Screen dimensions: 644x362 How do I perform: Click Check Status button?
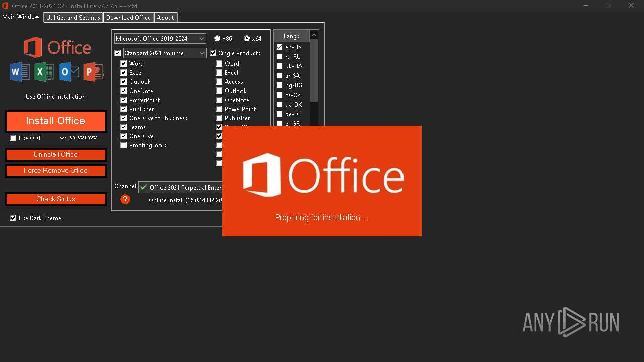(x=56, y=199)
